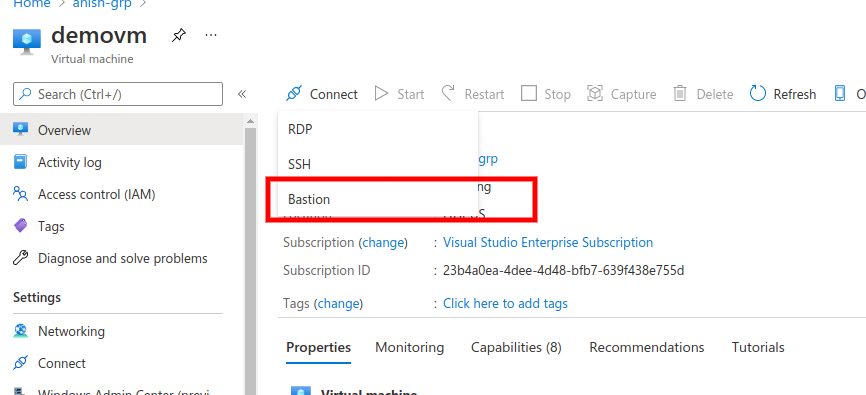
Task: Click Home in the breadcrumb
Action: tap(31, 3)
